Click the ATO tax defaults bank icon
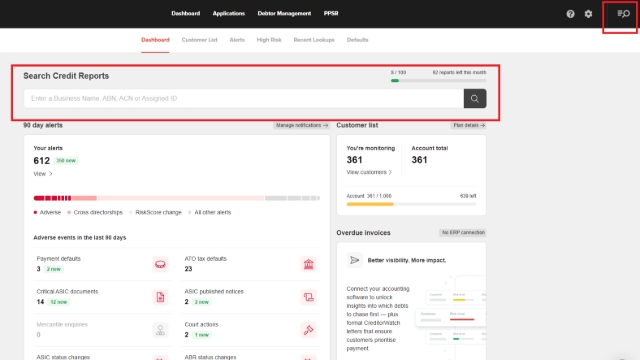640x360 pixels. (x=309, y=264)
